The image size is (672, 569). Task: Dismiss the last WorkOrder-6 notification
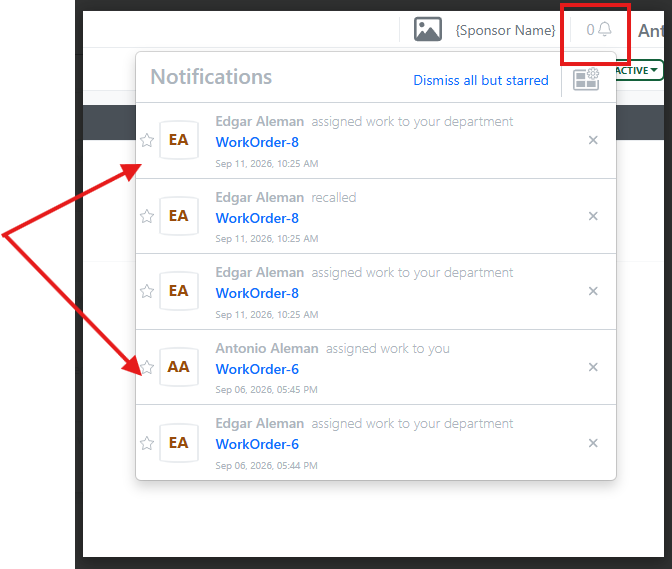[593, 443]
